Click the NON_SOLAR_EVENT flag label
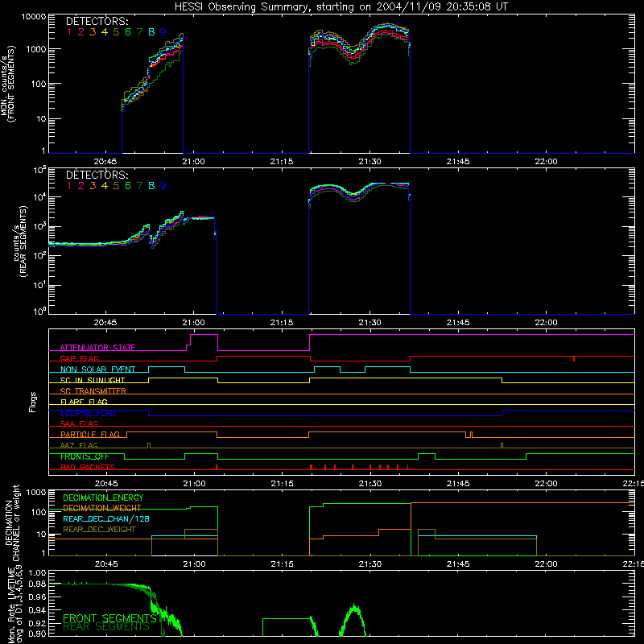 (97, 369)
